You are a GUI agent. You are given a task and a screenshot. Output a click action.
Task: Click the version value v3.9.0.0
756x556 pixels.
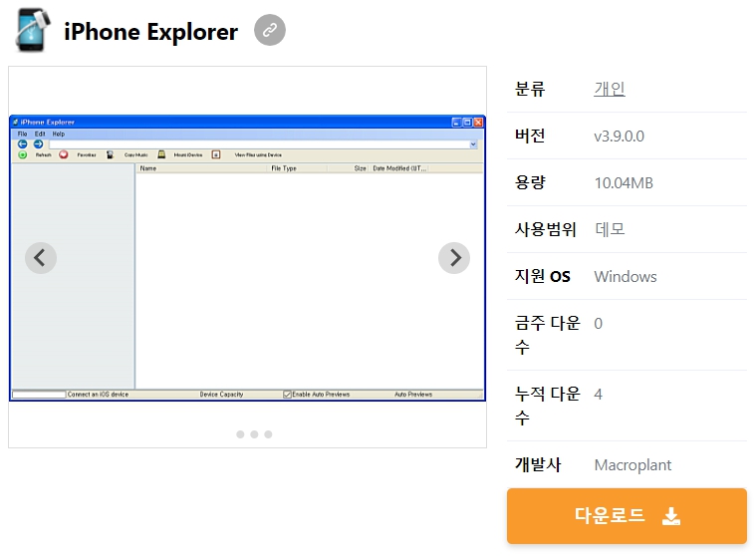(x=620, y=136)
